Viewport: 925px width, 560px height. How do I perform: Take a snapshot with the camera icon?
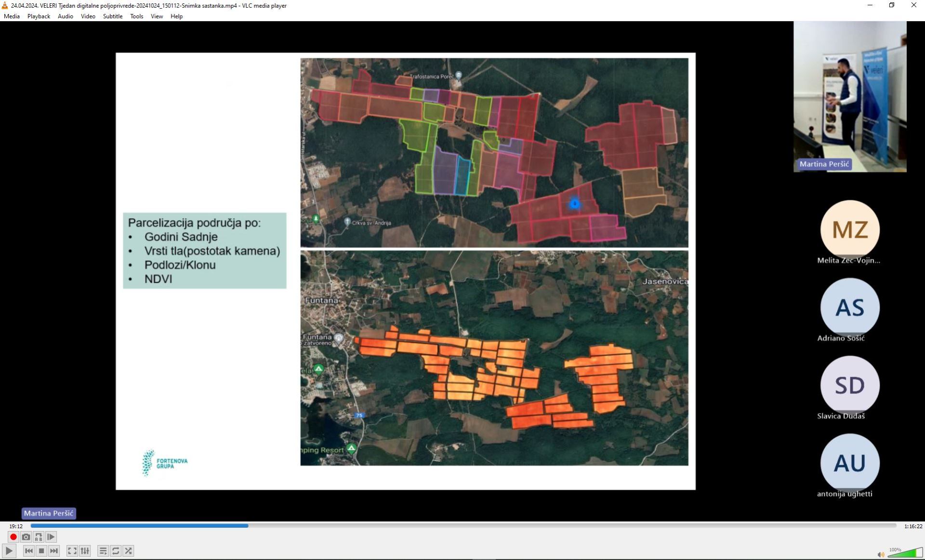26,537
